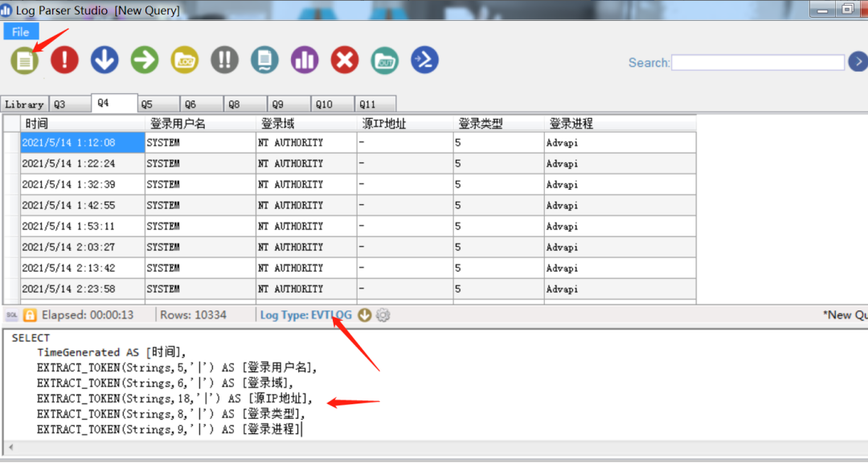Toggle the orange lock icon in status bar
868x463 pixels.
click(30, 315)
